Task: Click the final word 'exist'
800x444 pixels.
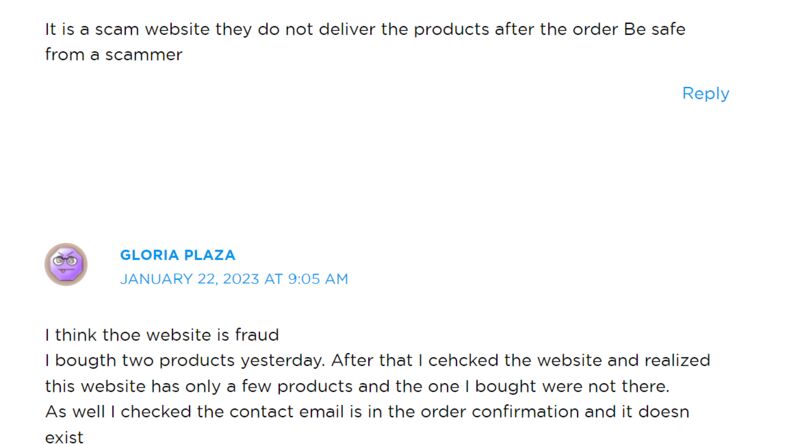Action: [64, 437]
